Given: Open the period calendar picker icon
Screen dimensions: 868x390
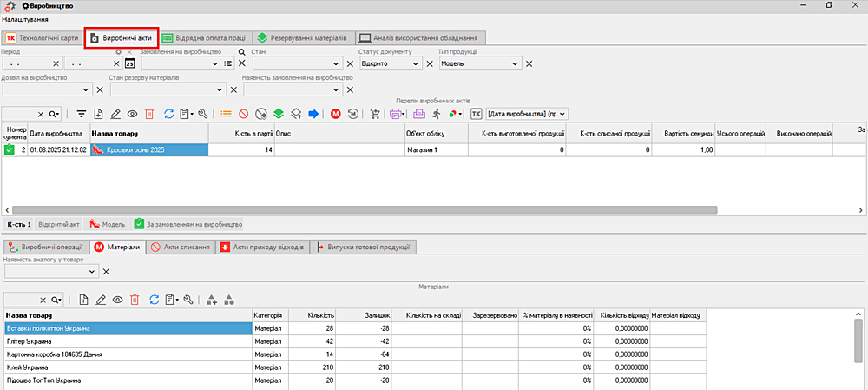Looking at the screenshot, I should coord(130,63).
